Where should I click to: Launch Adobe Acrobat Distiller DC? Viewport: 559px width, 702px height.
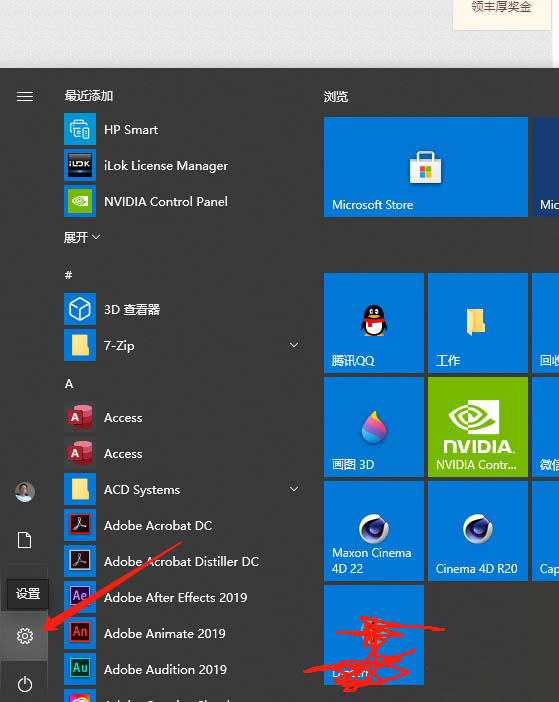tap(181, 561)
